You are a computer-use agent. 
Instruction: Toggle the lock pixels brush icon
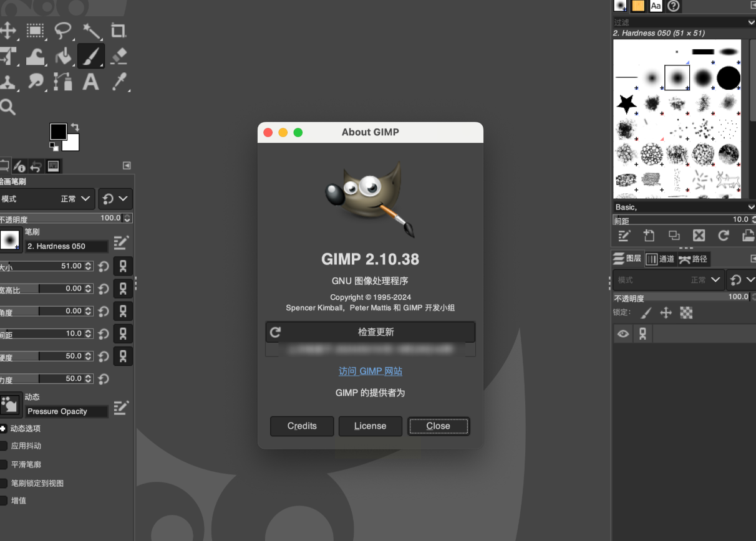pyautogui.click(x=646, y=313)
